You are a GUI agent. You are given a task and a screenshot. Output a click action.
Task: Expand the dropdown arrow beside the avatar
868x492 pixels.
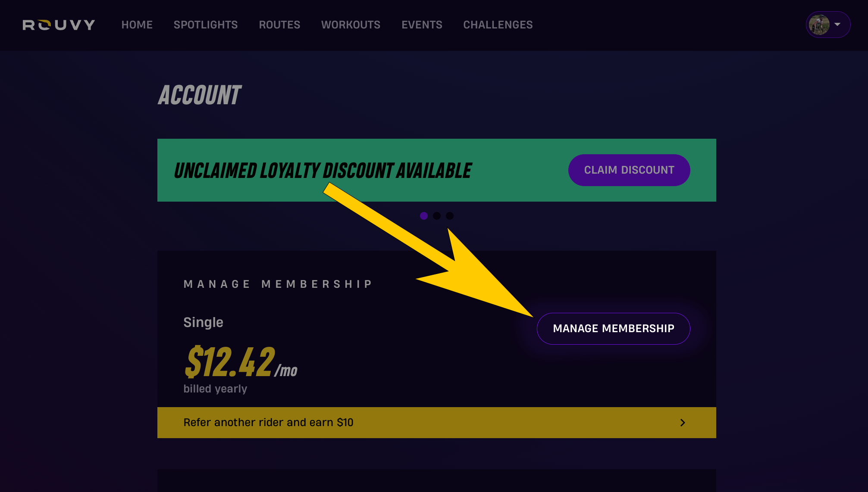[837, 25]
